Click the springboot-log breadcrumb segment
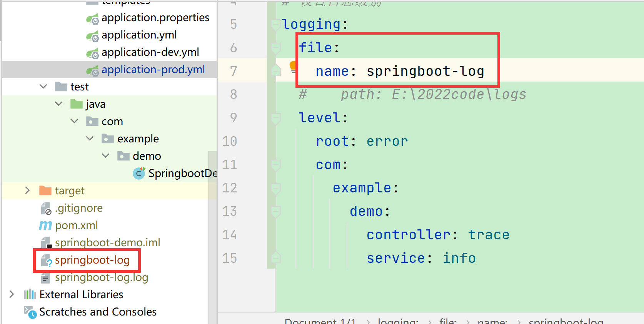644x324 pixels. (566, 321)
